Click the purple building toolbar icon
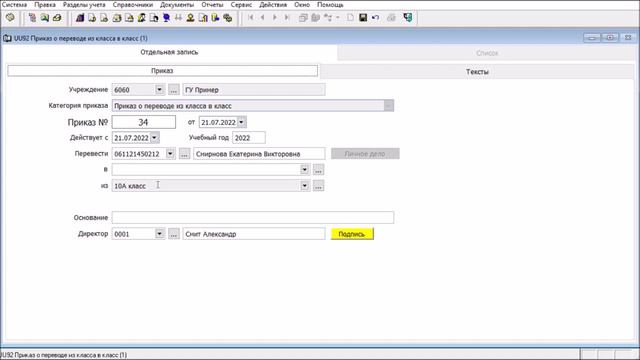 [80, 18]
